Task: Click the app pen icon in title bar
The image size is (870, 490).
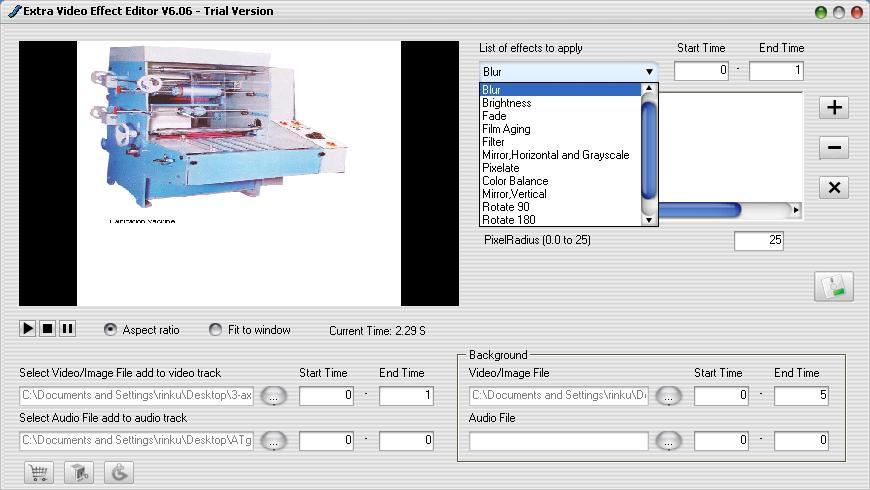Action: (x=14, y=11)
